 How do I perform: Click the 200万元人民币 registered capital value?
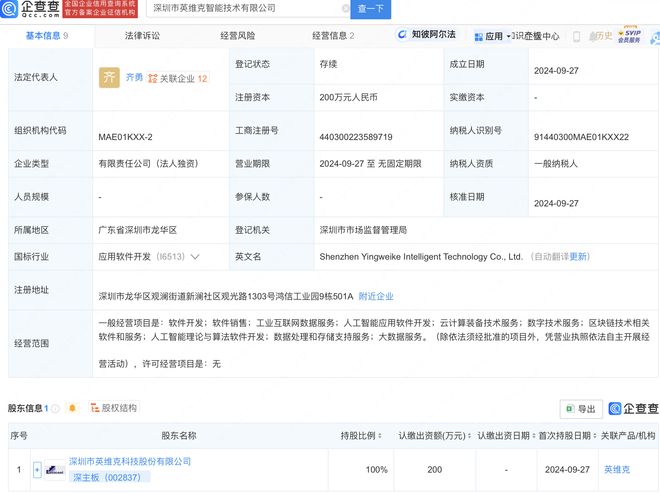(348, 97)
